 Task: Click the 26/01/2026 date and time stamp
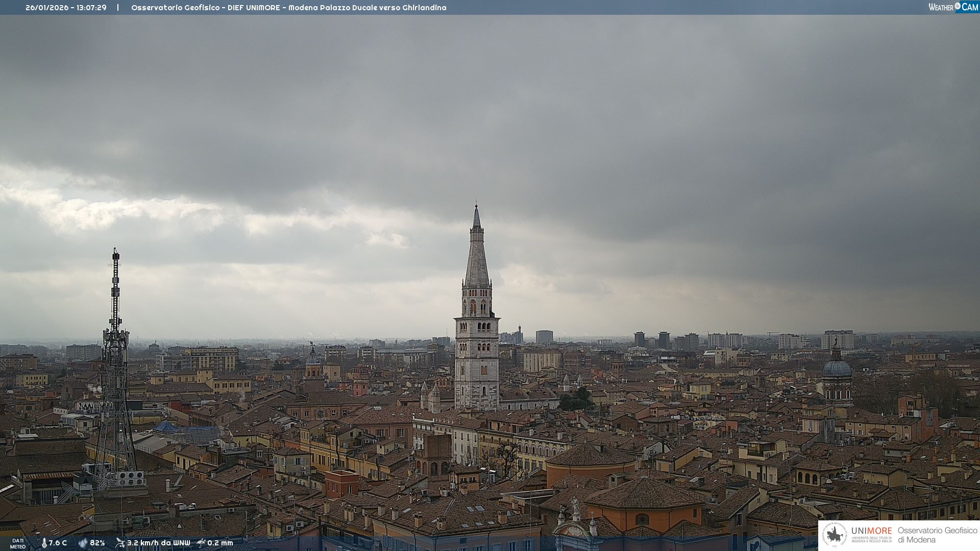coord(66,8)
